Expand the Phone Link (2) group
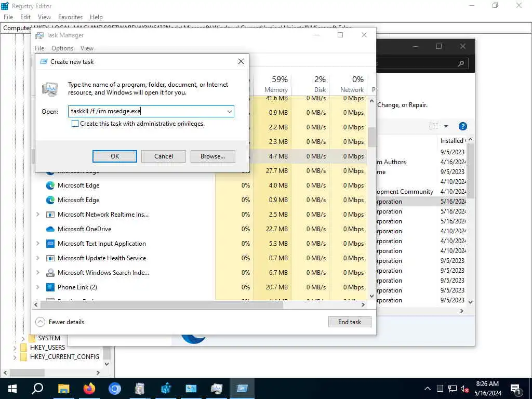 click(37, 287)
